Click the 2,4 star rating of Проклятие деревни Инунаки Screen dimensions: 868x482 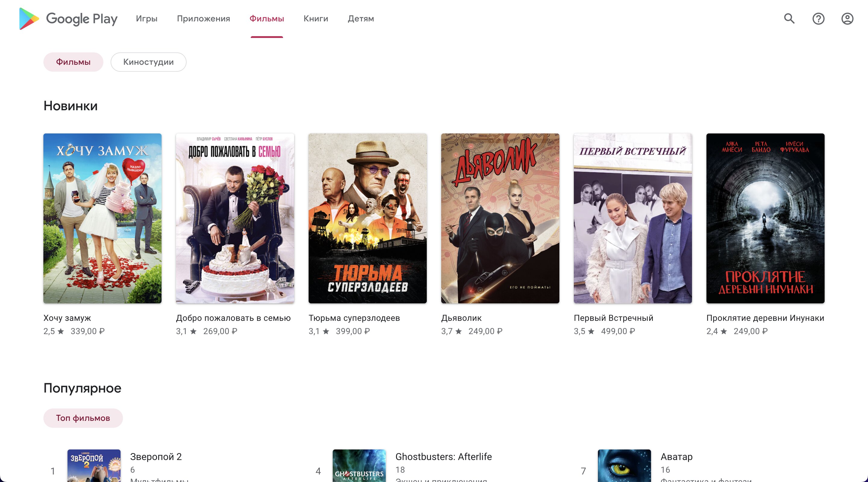pyautogui.click(x=717, y=331)
